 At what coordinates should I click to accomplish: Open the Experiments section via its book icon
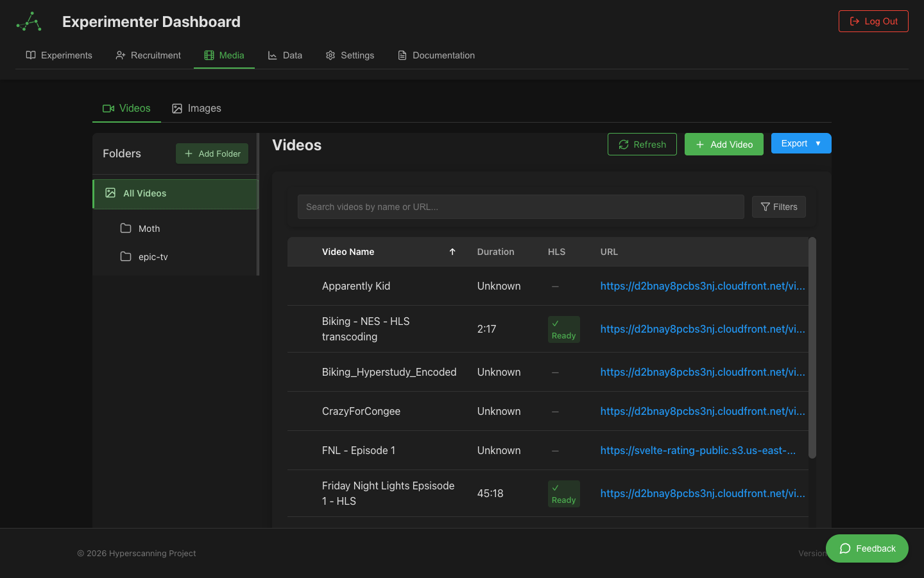pos(30,55)
